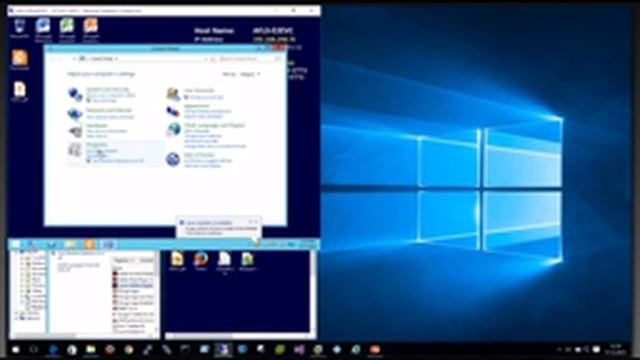Open File Explorer from the remote session taskbar

pos(70,244)
